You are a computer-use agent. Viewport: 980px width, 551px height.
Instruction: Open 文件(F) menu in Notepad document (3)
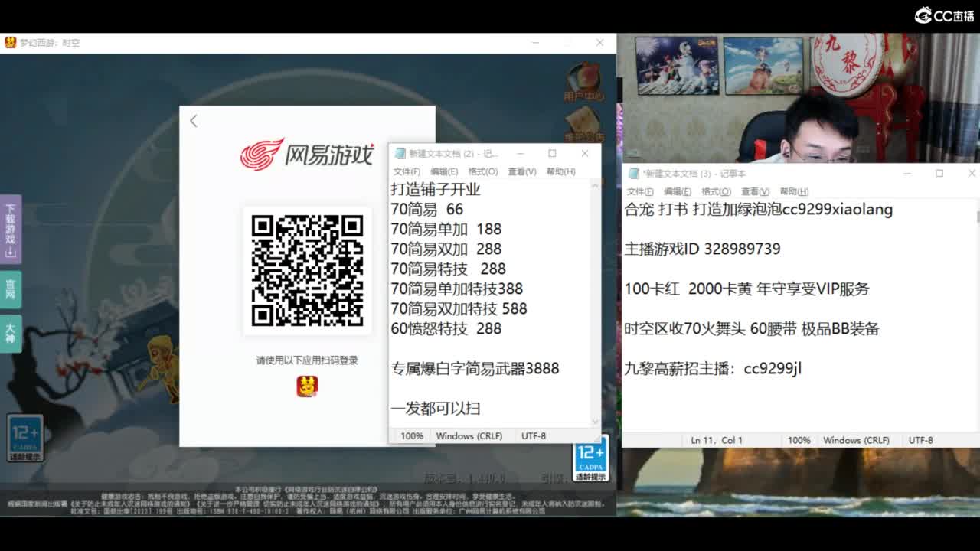(x=640, y=191)
